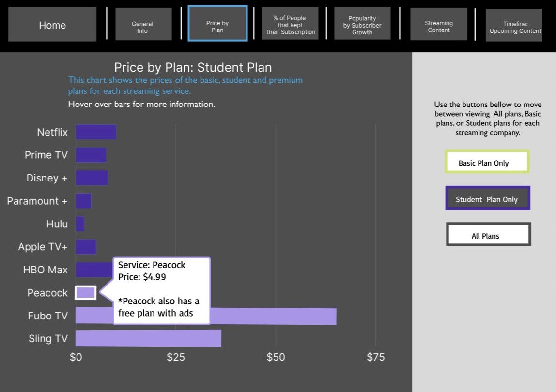Screen dimensions: 556x392
Task: View Timeline: Upcoming Content tab
Action: 514,25
